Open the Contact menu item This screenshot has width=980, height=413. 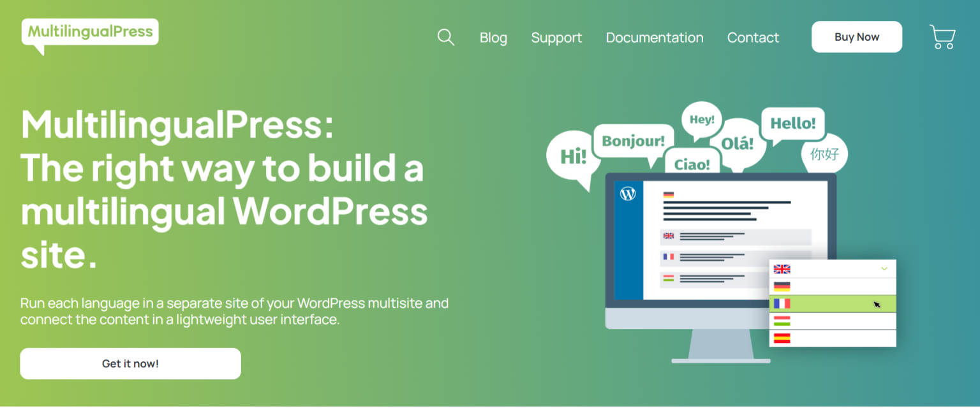point(753,38)
